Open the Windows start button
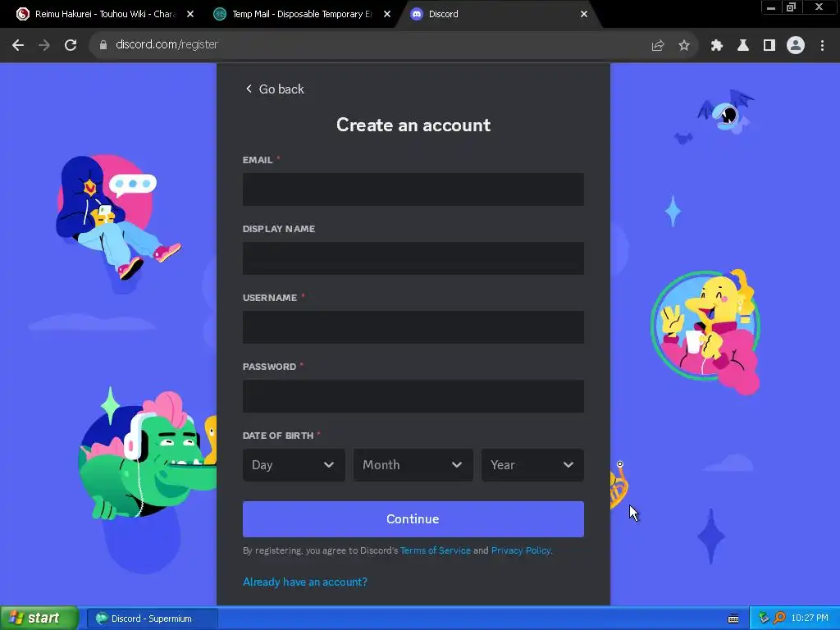Image resolution: width=840 pixels, height=630 pixels. coord(39,619)
